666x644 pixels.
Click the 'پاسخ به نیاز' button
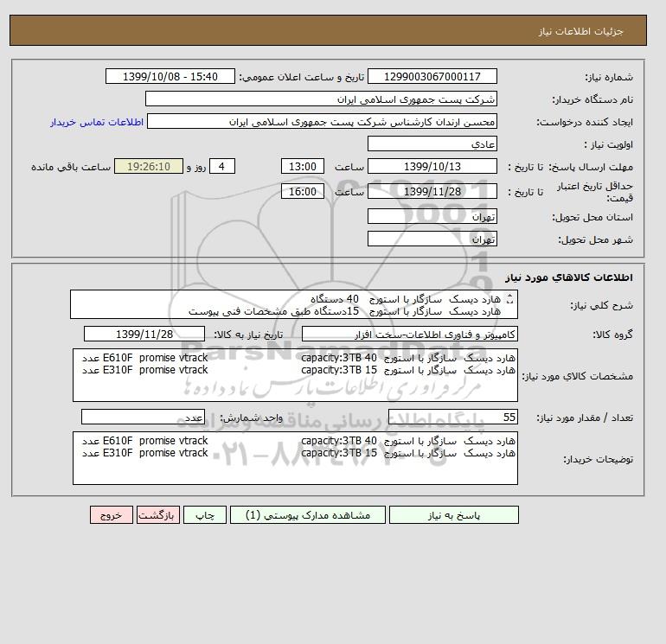[453, 515]
